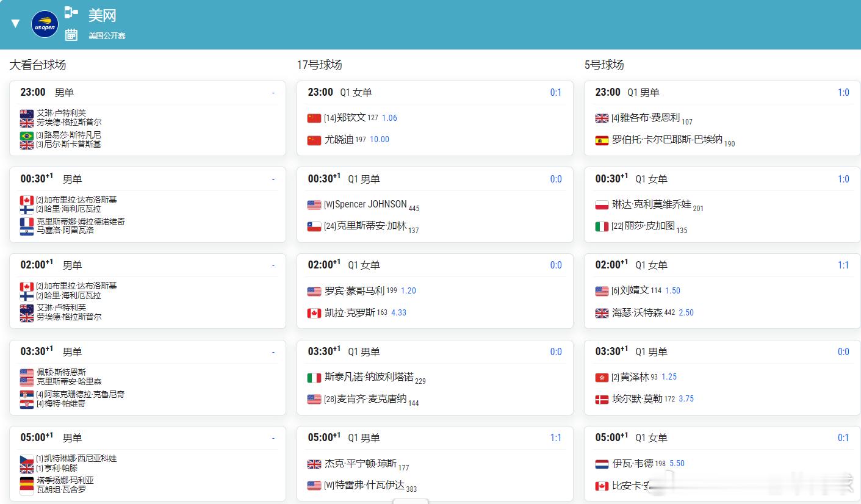This screenshot has height=504, width=861.
Task: Click Croatia flag beside 梅特·帕维奇
Action: pos(27,404)
